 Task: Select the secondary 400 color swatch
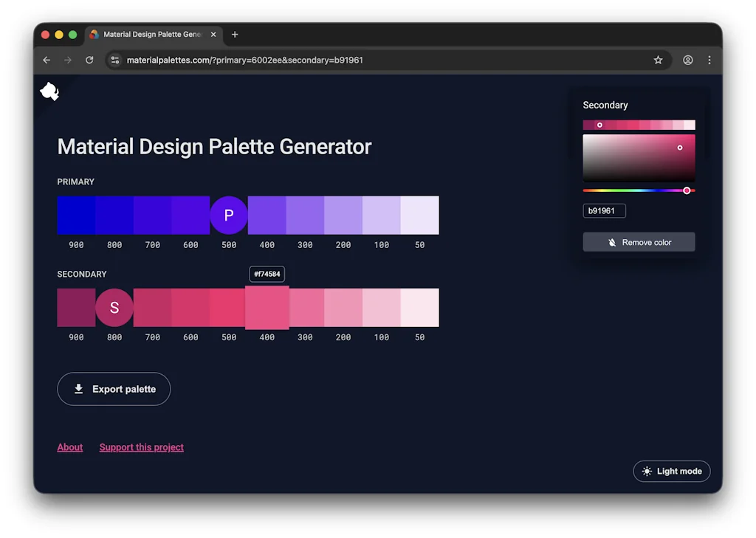(267, 307)
